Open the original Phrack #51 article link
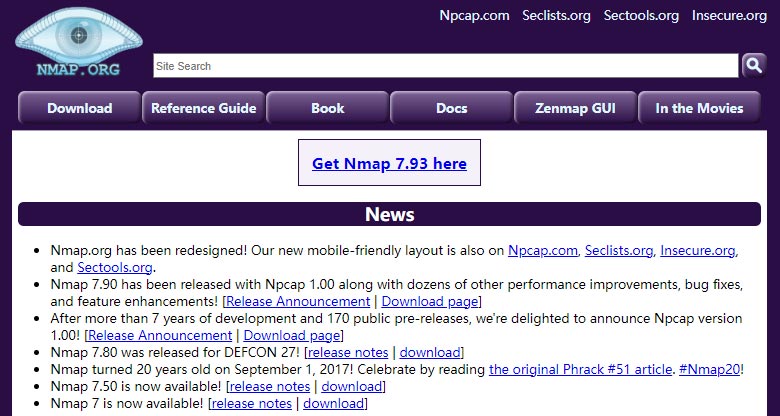This screenshot has height=416, width=780. [x=581, y=369]
